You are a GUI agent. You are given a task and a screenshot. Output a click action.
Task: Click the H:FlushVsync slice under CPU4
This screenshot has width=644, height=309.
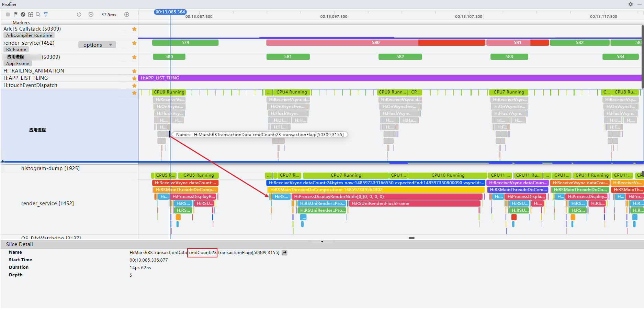coord(287,113)
